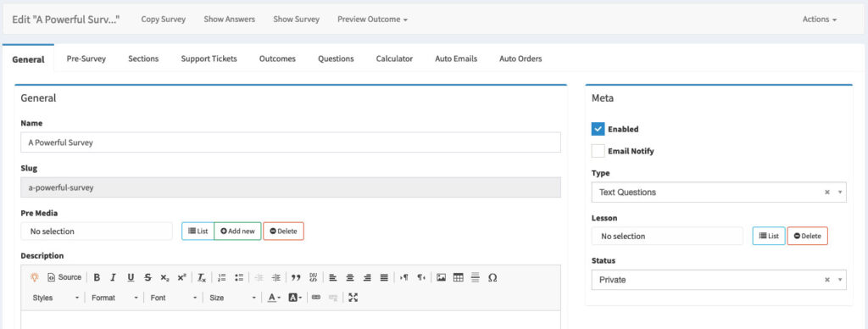Apply italic formatting
Viewport: 868px width, 329px height.
[x=114, y=277]
